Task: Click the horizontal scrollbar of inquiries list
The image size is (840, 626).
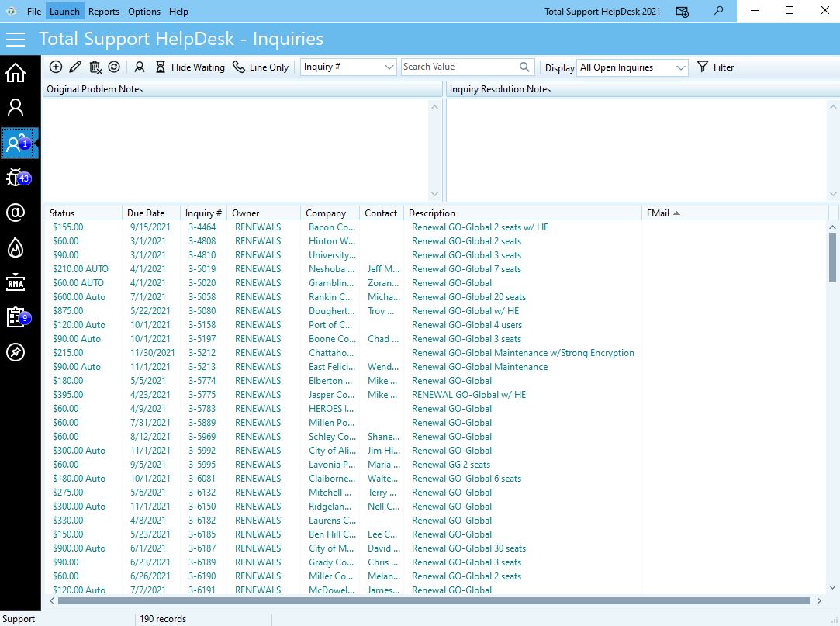Action: point(434,601)
